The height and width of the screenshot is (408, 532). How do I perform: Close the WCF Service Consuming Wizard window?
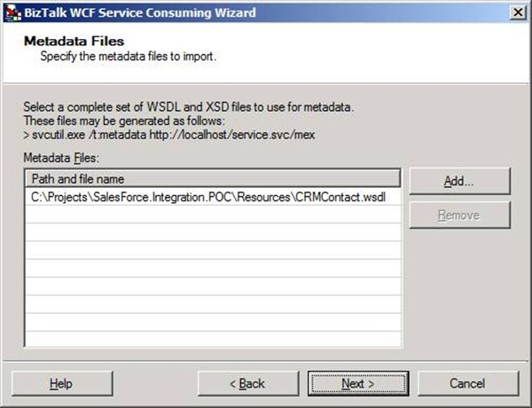point(514,12)
